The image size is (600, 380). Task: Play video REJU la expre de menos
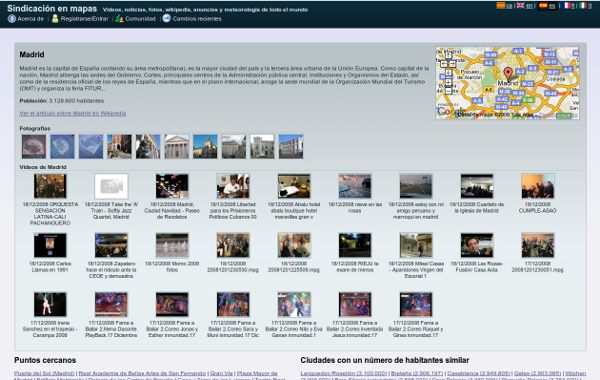(355, 245)
